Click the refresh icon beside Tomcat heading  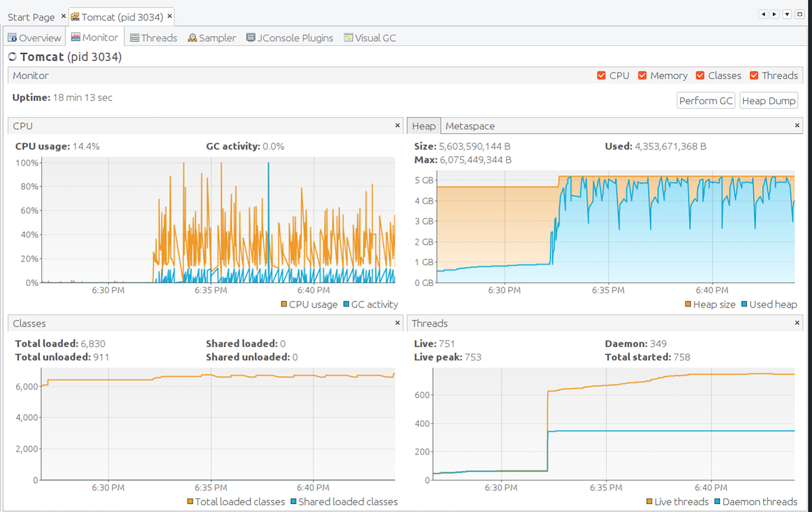point(12,57)
